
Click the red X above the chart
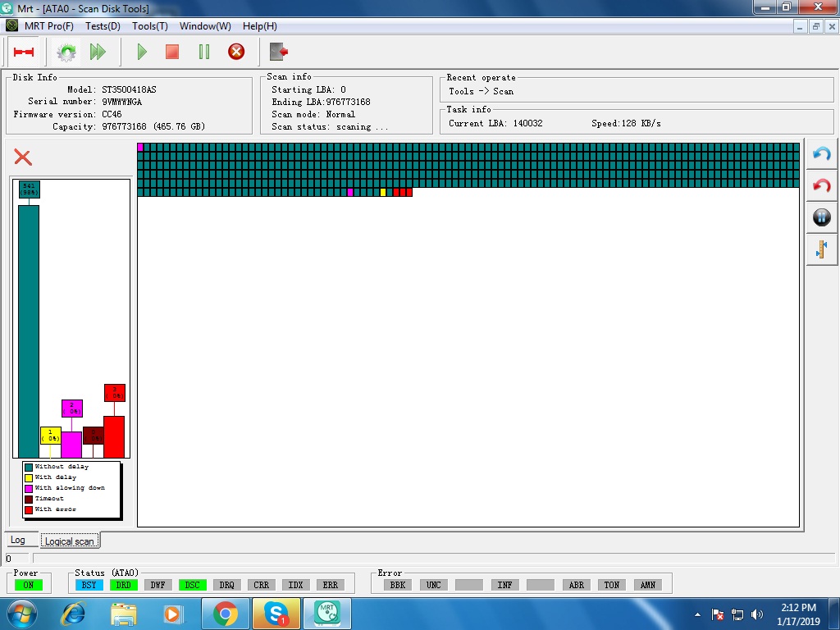[x=22, y=157]
